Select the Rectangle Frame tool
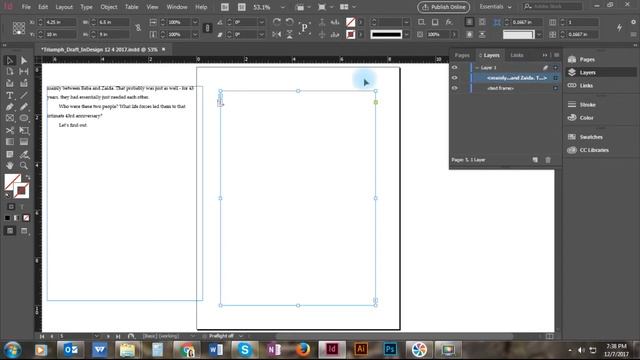Screen dimensions: 640x360 [10, 118]
